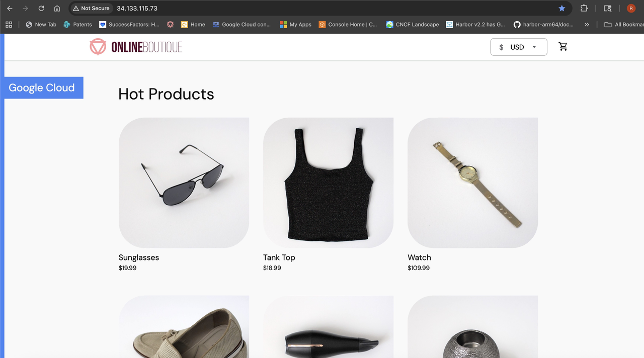Click the Tank Top product name
Viewport: 644px width, 358px height.
279,257
